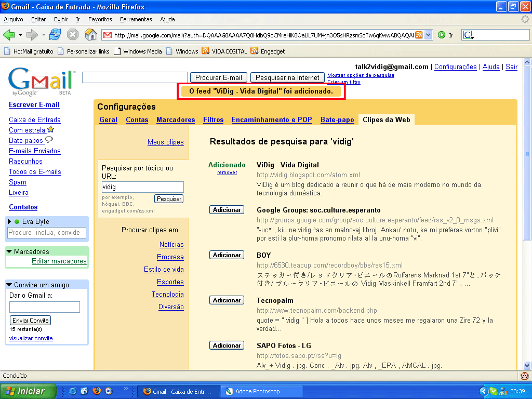Expand the Forward button history dropdown
Viewport: 532px width, 399px height.
(44, 35)
